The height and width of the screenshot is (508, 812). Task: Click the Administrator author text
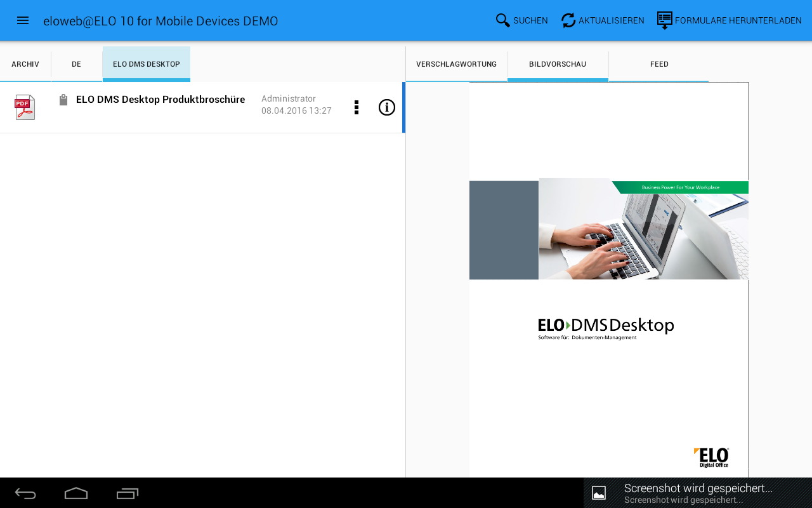289,98
